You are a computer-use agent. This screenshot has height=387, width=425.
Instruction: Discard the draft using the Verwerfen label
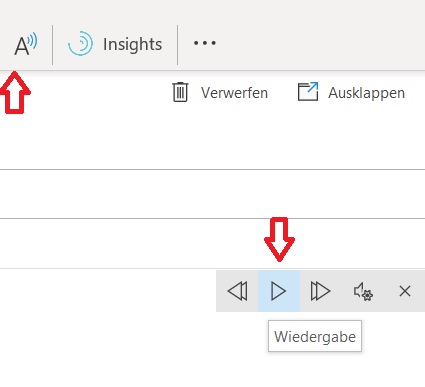coord(234,93)
